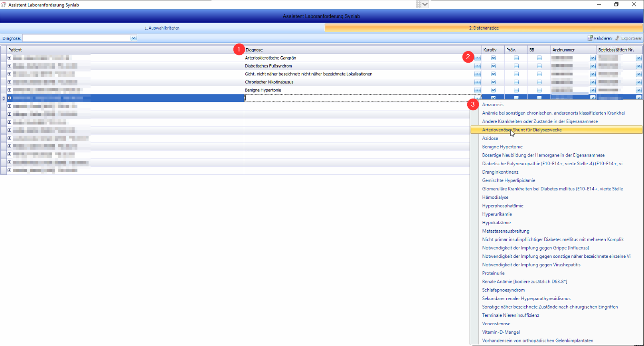This screenshot has height=346, width=644.
Task: Open Arztnummer dropdown in Arteriosklerotische Gangrän row
Action: coord(593,58)
